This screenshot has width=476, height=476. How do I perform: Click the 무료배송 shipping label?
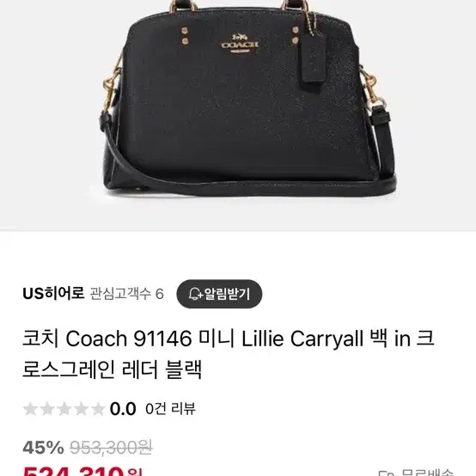[427, 473]
